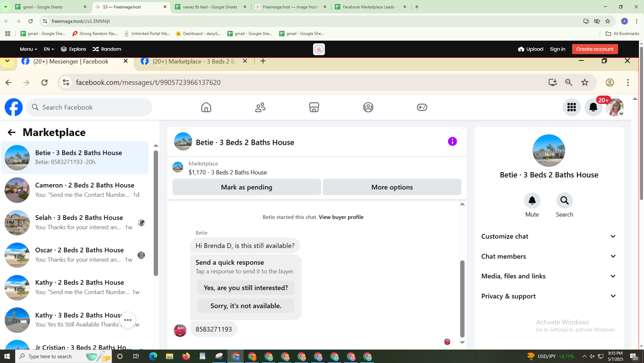Click the page vertical scrollbar thumb
644x363 pixels.
[641, 123]
